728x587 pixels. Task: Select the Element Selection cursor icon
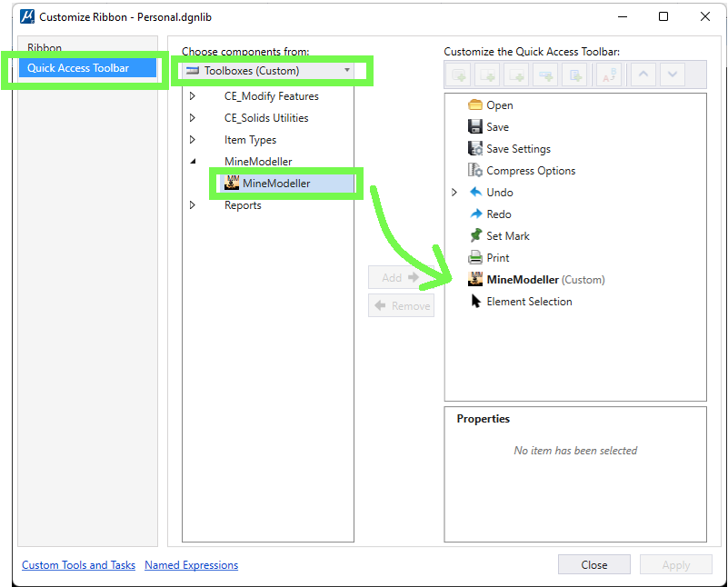click(475, 302)
